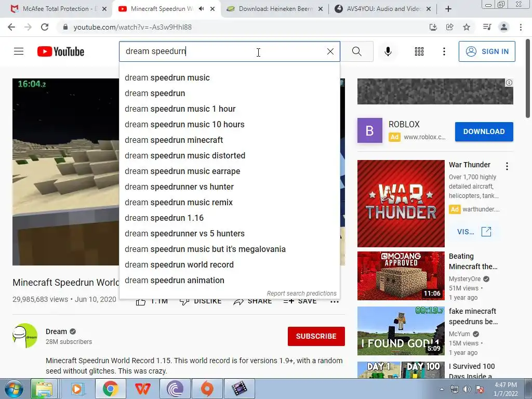
Task: Open the ad info icon above ROBLOX
Action: [509, 83]
